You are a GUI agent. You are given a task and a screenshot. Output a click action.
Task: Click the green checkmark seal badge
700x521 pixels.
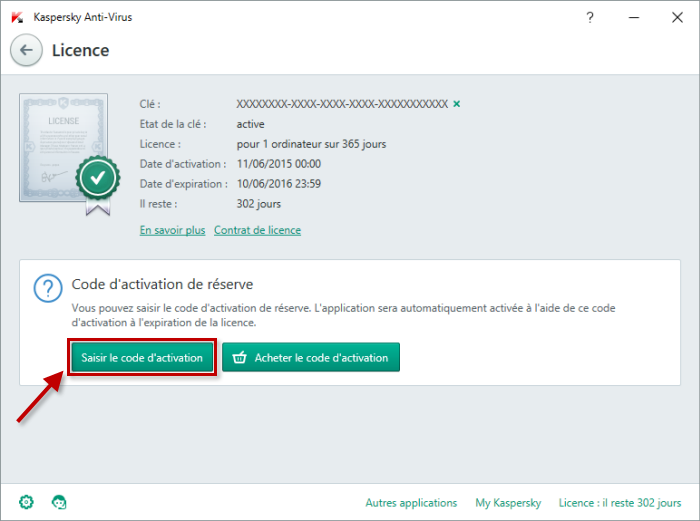(98, 178)
